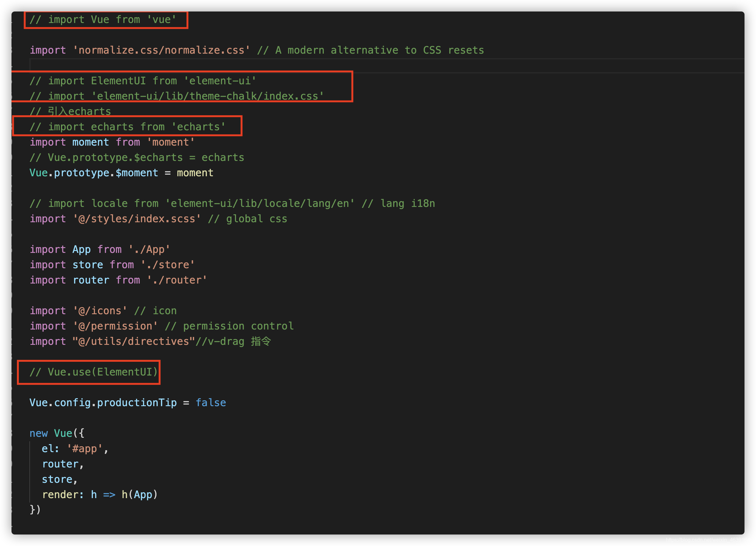Click the "el: '#app'," property line
Viewport: 756px width, 546px height.
tap(75, 449)
